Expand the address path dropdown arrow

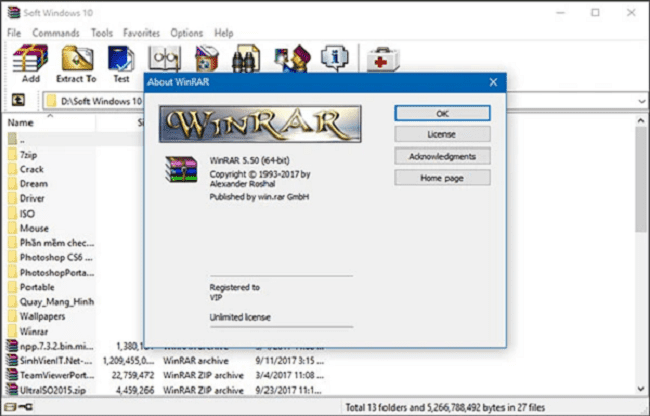pos(641,101)
